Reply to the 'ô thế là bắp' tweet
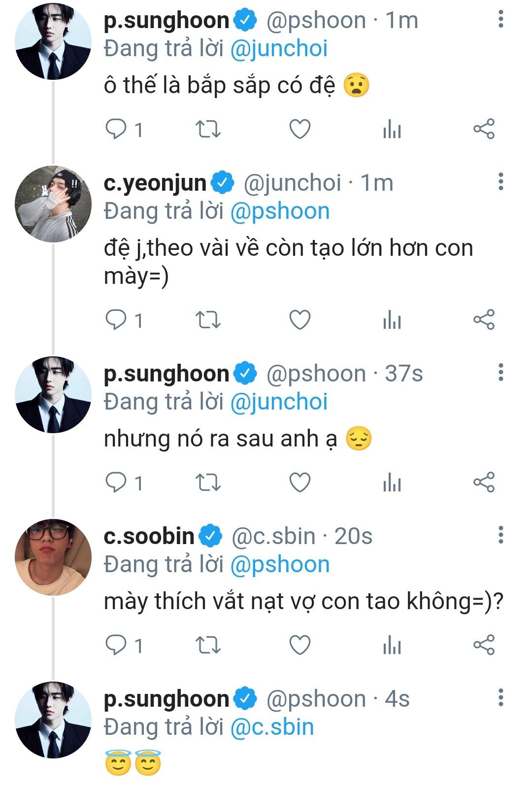The image size is (532, 789). click(116, 129)
